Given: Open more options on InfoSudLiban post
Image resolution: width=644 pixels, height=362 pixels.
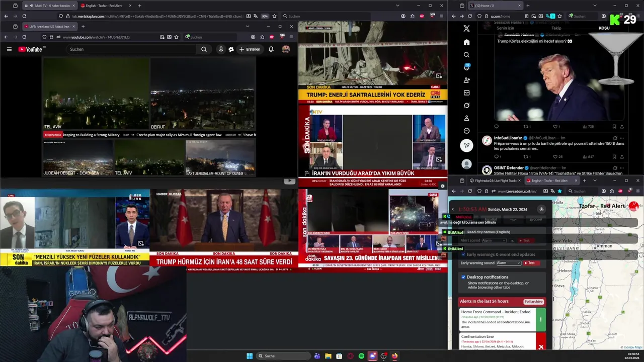Looking at the screenshot, I should (x=622, y=138).
